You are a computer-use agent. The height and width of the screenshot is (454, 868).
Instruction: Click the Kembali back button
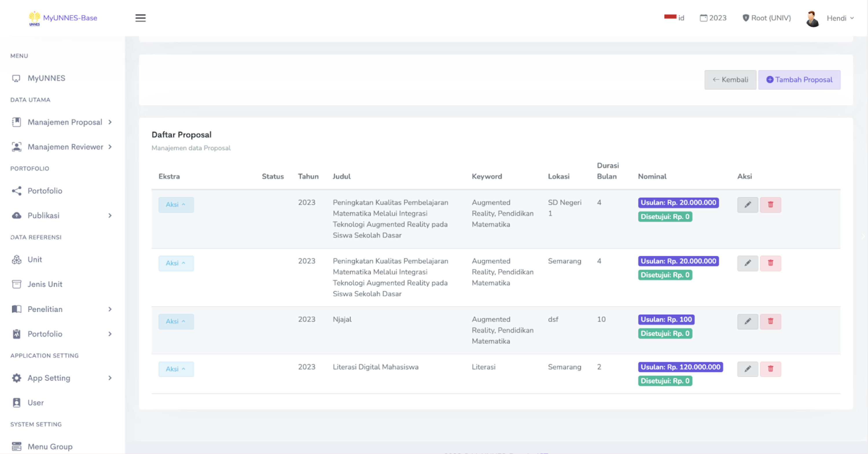pos(730,80)
